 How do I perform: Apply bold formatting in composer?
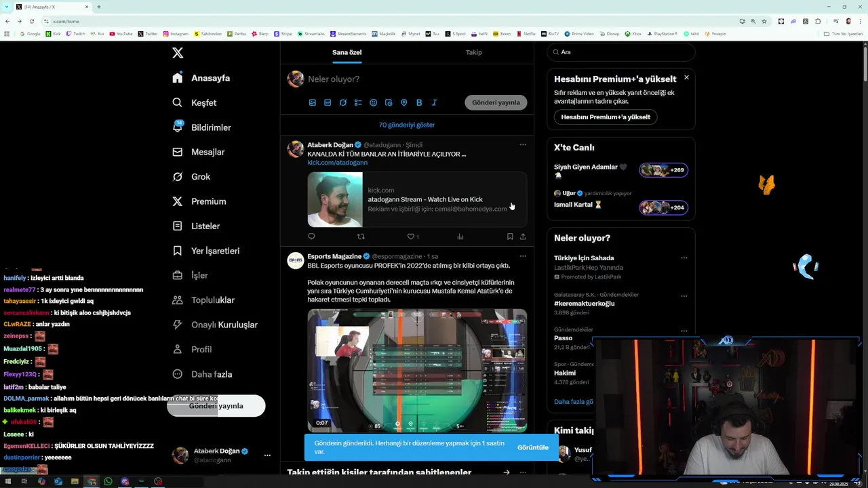[419, 102]
